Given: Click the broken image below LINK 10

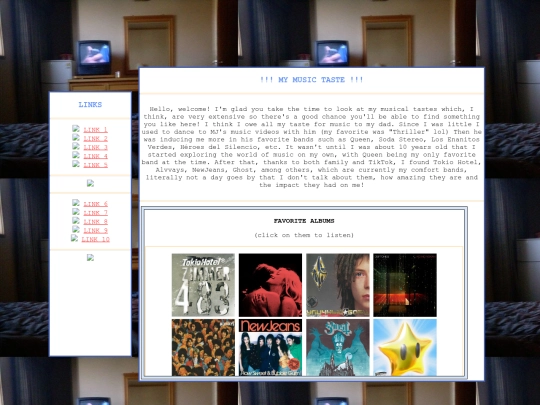Looking at the screenshot, I should (90, 258).
